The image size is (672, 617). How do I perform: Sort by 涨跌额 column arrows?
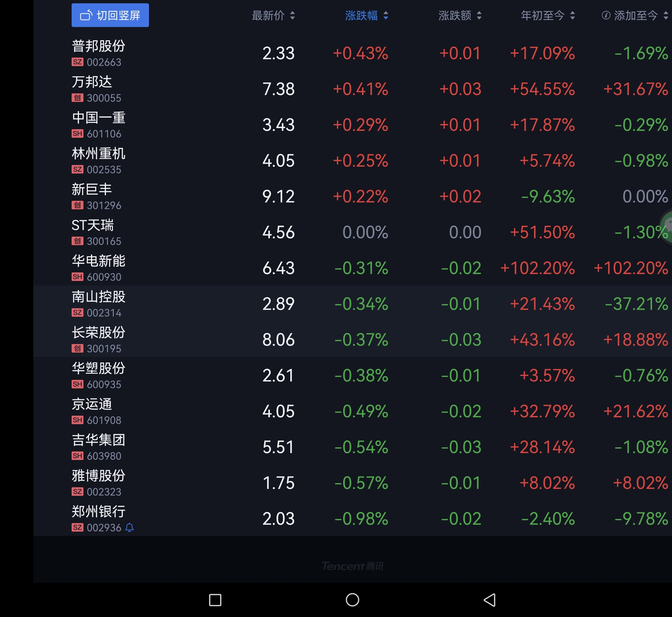479,15
